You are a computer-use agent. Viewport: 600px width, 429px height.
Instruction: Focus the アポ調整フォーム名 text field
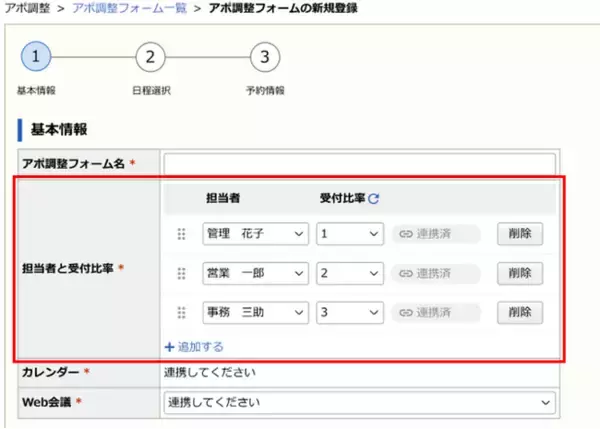358,163
